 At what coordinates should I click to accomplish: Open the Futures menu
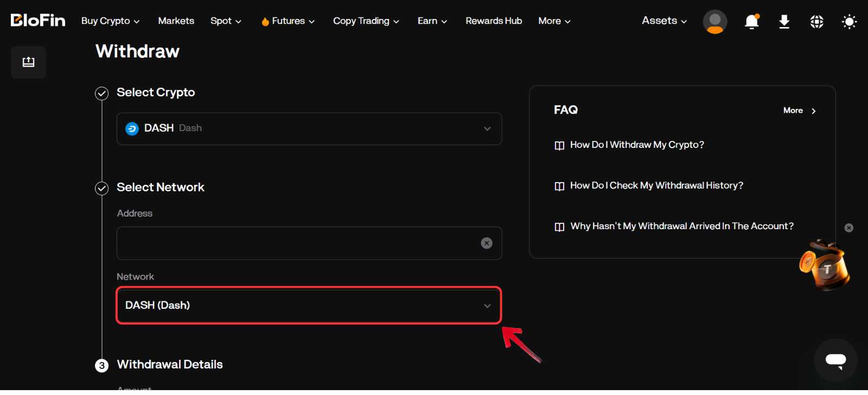click(288, 21)
